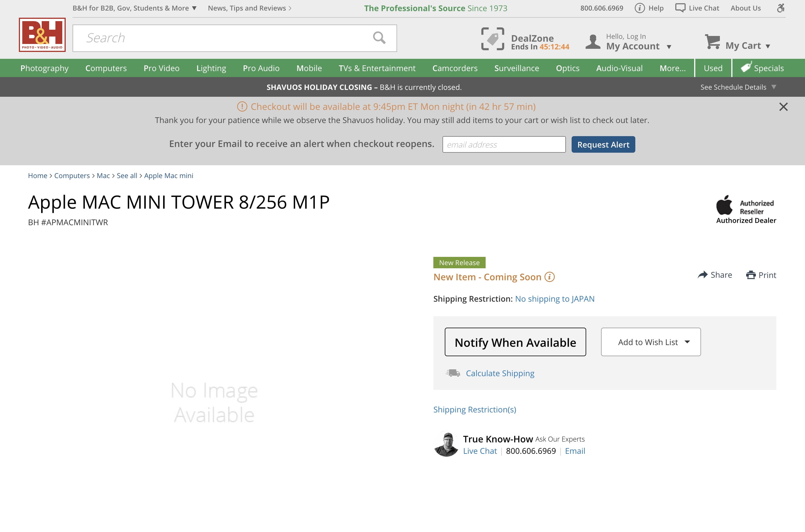This screenshot has width=805, height=532.
Task: Click the email address field
Action: coord(504,144)
